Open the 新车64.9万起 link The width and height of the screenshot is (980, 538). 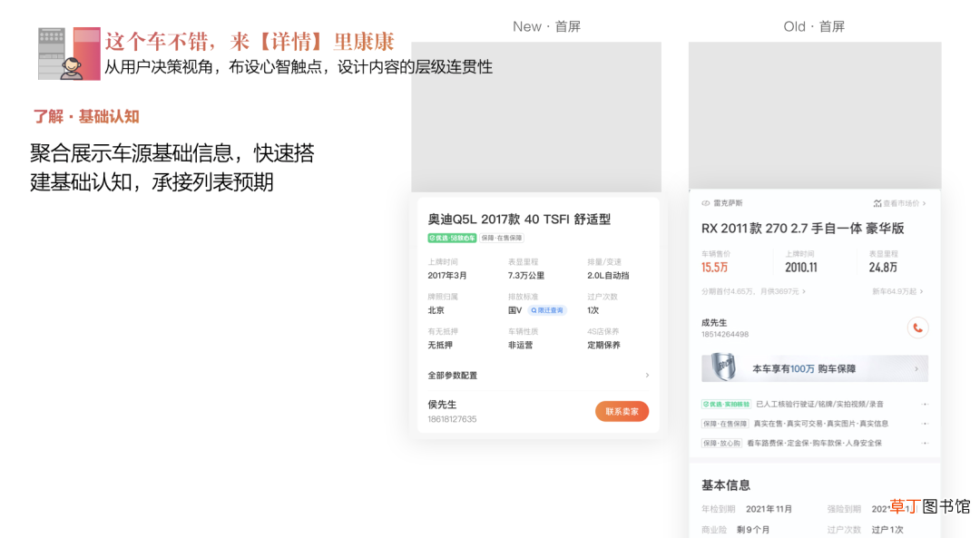[x=897, y=291]
